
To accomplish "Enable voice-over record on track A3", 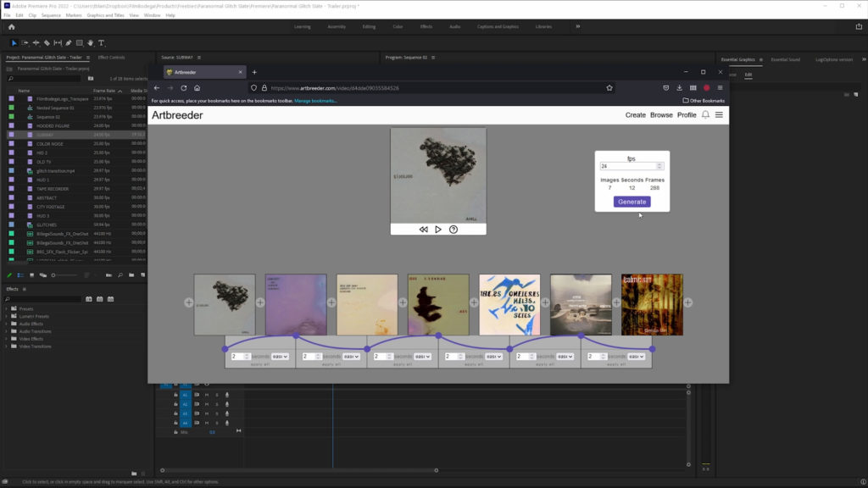I will (227, 413).
